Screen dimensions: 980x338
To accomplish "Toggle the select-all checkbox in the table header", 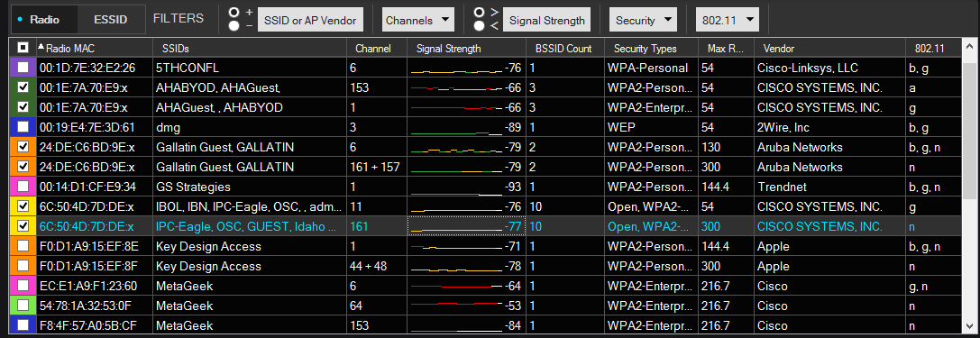I will click(23, 48).
